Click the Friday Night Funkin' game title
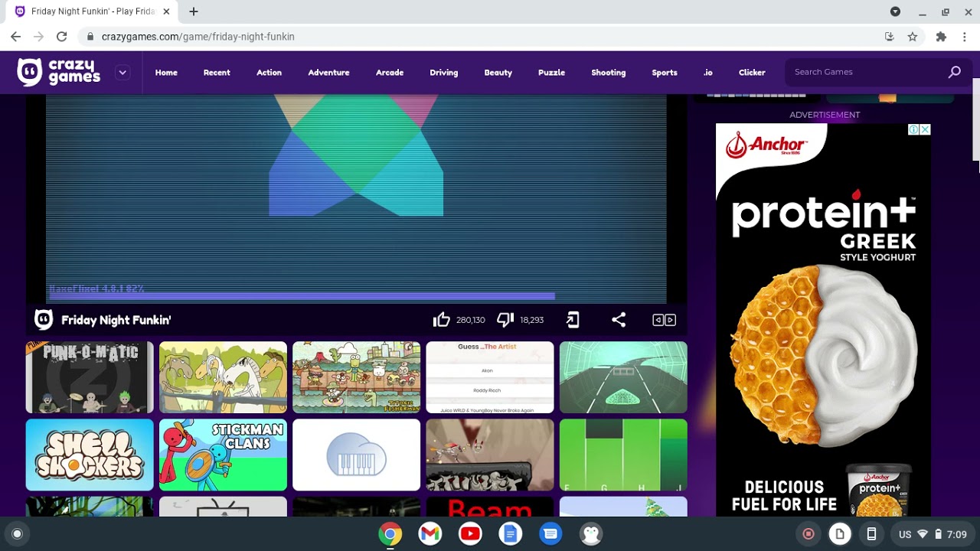Screen dimensions: 980x551 [x=116, y=320]
